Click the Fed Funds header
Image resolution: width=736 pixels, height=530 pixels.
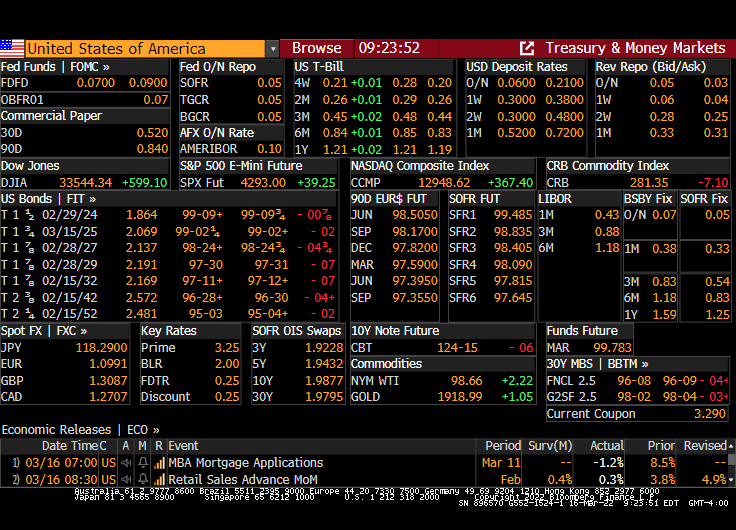click(28, 67)
